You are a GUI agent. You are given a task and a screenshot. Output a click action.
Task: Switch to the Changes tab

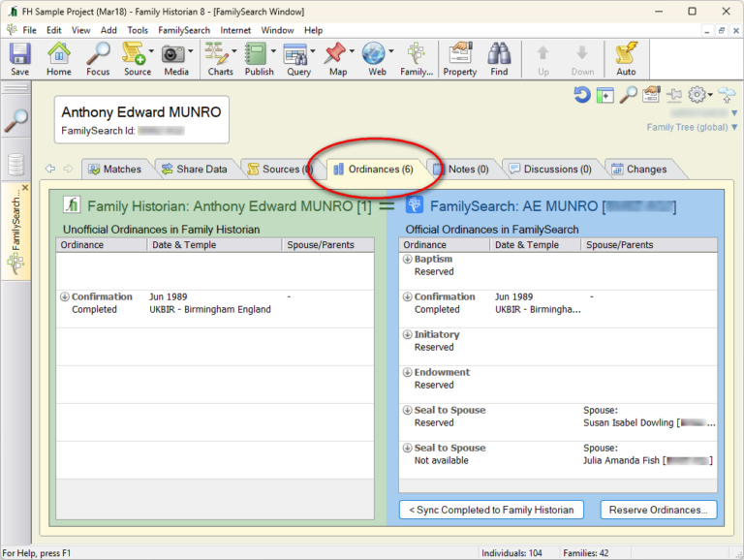(x=639, y=169)
